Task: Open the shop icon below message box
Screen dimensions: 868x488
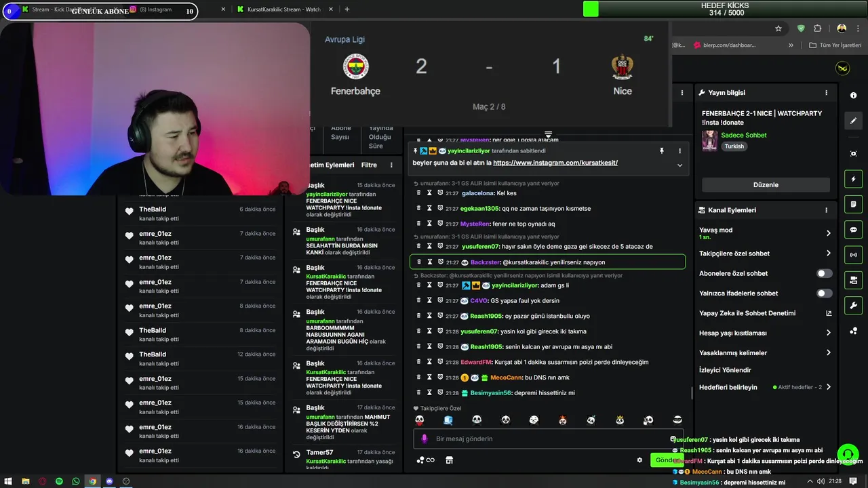Action: point(449,460)
